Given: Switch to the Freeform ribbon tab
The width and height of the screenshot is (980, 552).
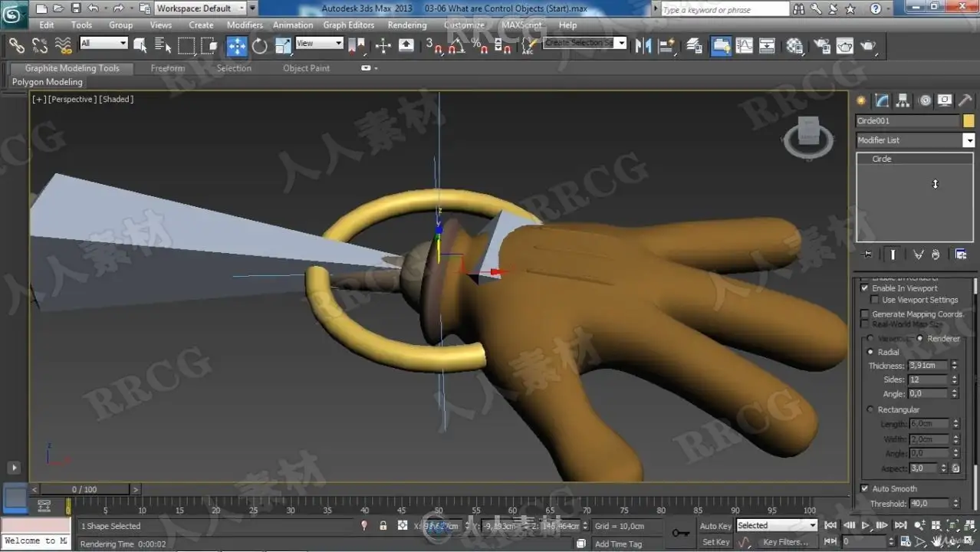Looking at the screenshot, I should [x=167, y=68].
